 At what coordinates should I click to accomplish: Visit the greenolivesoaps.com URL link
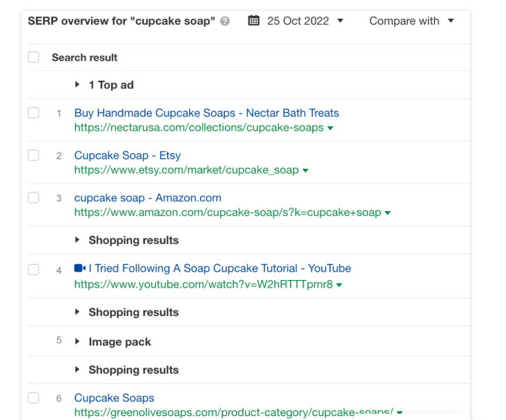pos(233,412)
